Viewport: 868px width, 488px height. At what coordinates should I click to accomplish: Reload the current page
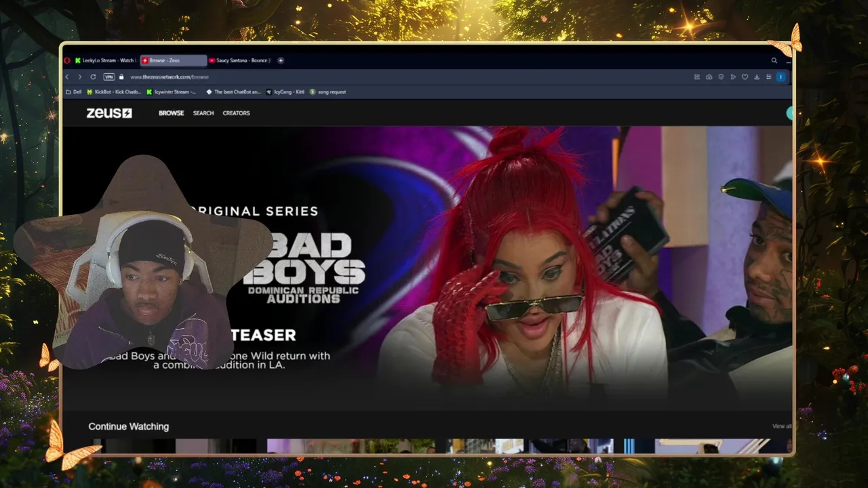[x=93, y=77]
